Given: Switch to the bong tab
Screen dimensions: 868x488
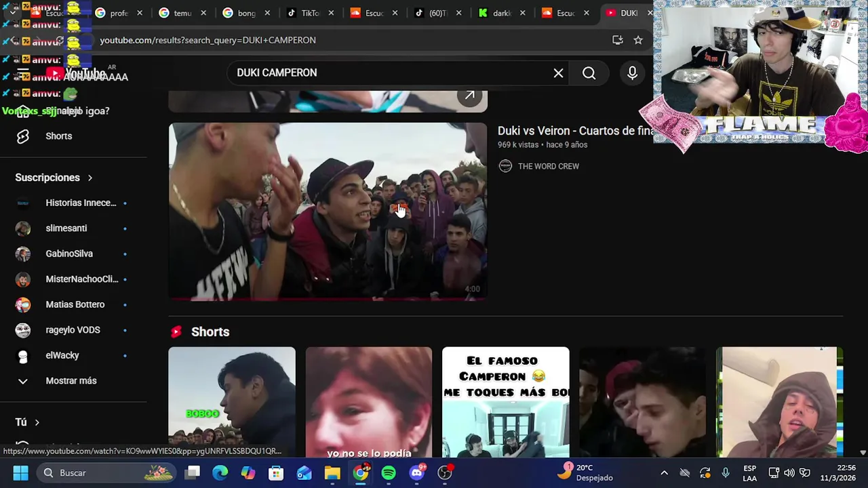Looking at the screenshot, I should [x=245, y=13].
